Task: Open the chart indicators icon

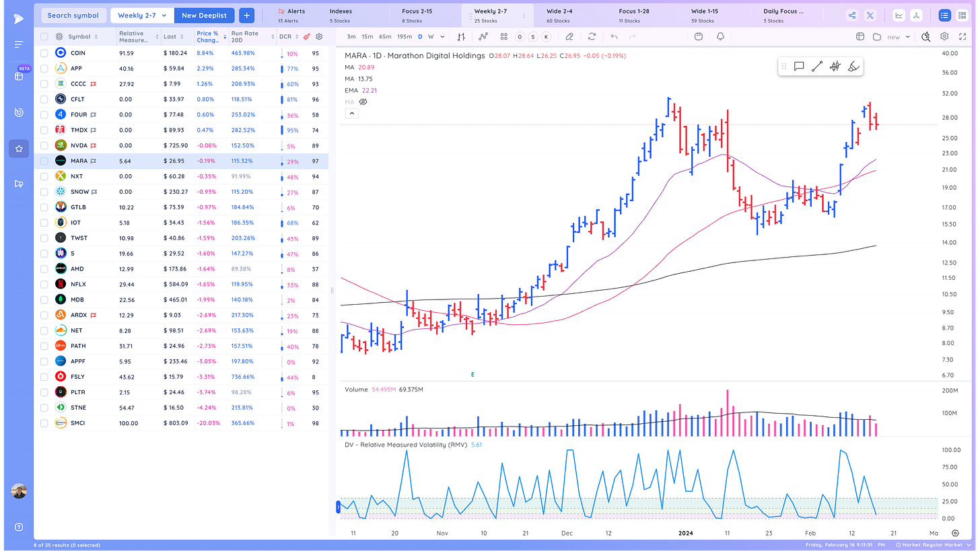Action: tap(483, 37)
